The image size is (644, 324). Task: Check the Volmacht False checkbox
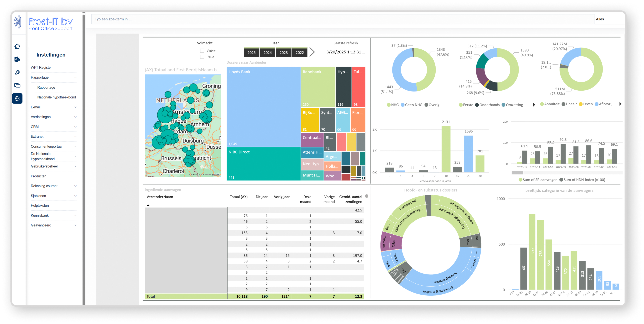pos(202,51)
